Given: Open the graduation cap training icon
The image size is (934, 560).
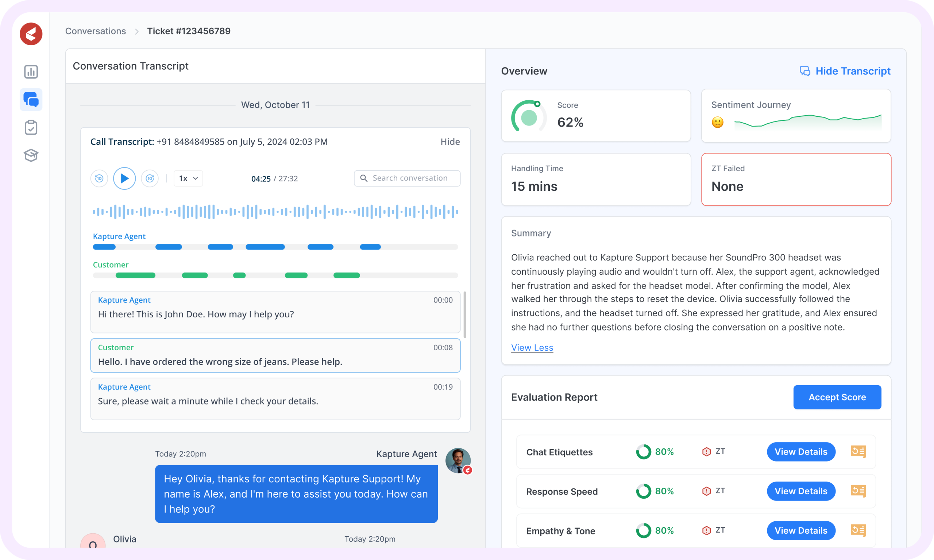Looking at the screenshot, I should click(x=31, y=155).
